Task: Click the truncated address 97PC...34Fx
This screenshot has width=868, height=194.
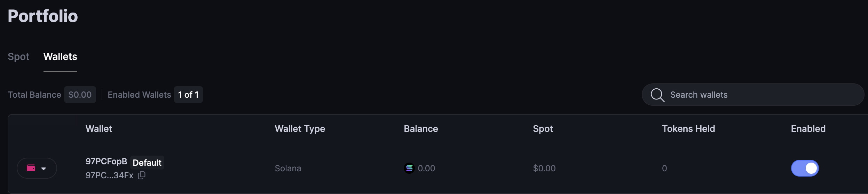Action: point(109,176)
